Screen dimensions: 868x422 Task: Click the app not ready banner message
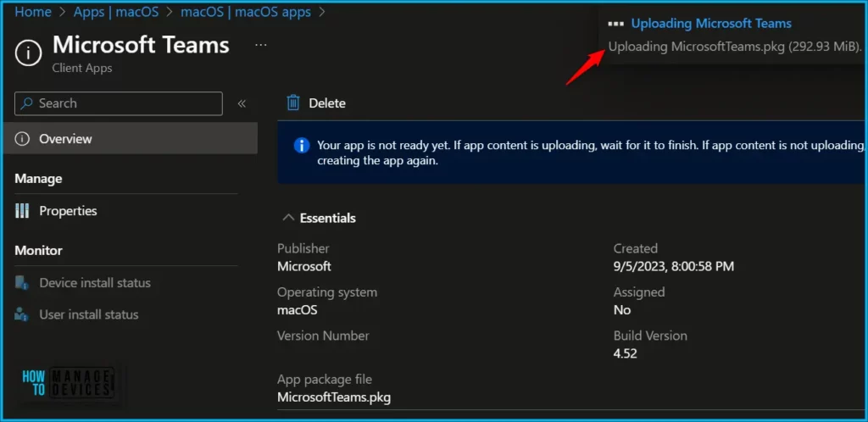(591, 153)
